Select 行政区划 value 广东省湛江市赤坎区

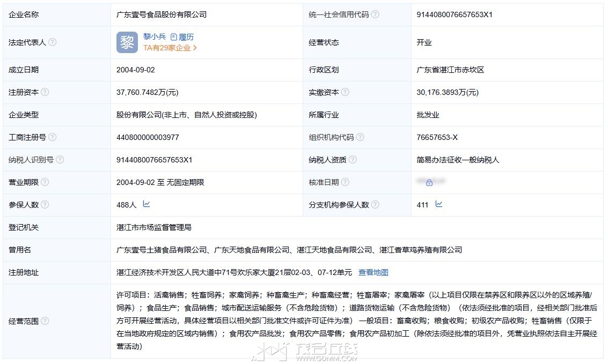[x=450, y=70]
